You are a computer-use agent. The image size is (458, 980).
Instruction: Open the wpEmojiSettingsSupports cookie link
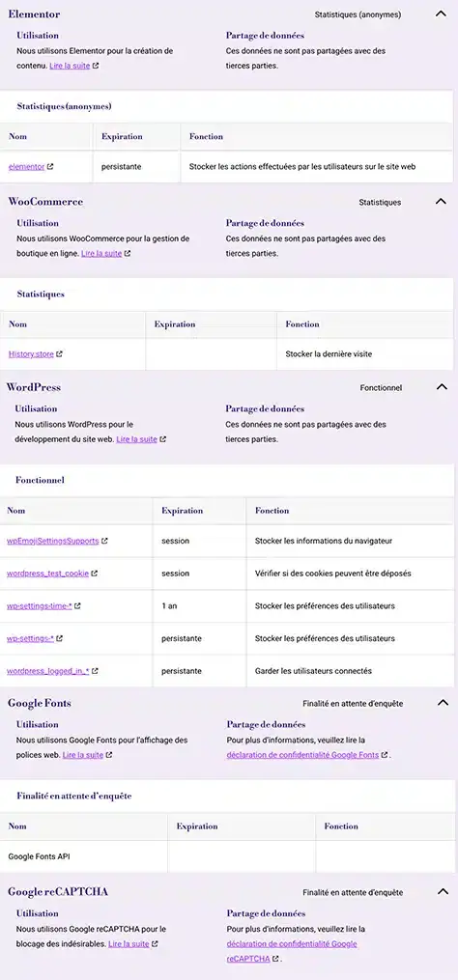pos(52,542)
